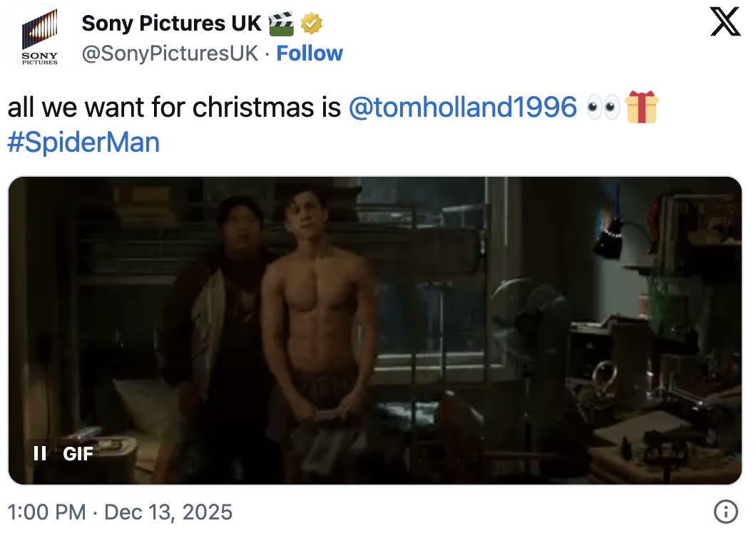Open the #SpiderMan hashtag
Viewport: 756px width, 533px height.
click(x=83, y=142)
